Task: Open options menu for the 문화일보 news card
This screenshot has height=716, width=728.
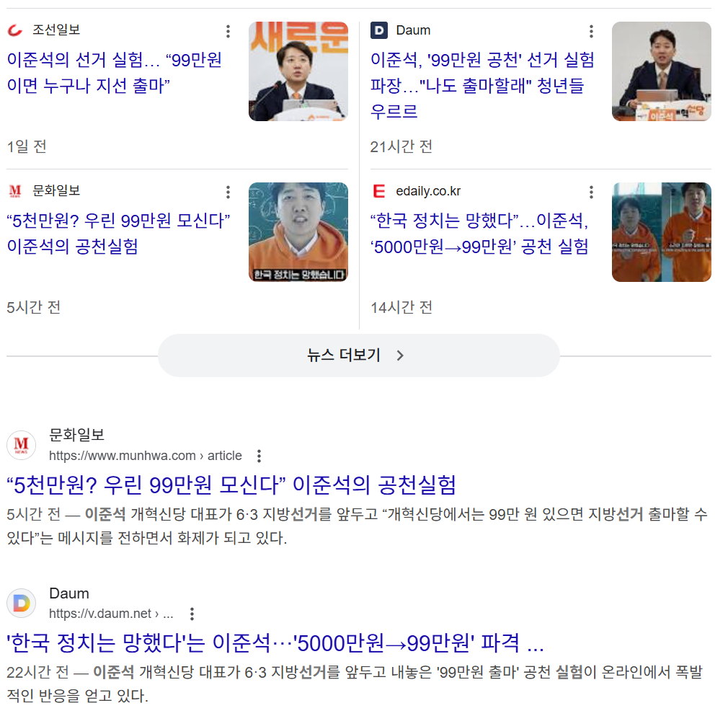Action: pyautogui.click(x=228, y=192)
